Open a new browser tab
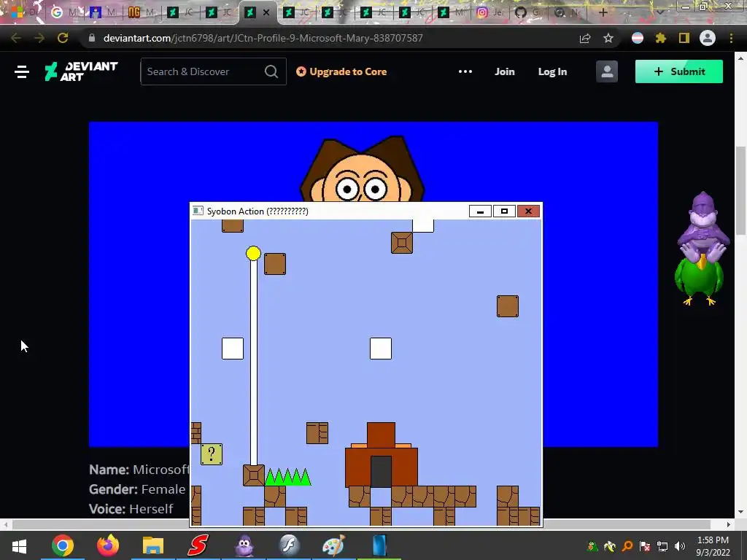Viewport: 747px width, 560px height. pos(603,12)
